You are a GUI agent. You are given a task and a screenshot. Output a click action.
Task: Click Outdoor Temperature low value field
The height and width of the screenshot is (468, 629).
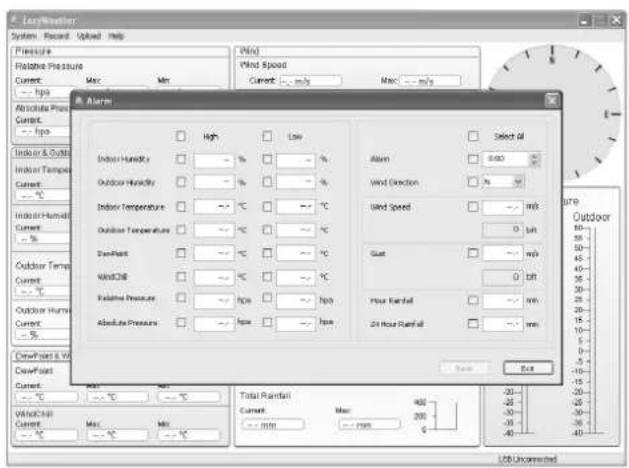296,230
